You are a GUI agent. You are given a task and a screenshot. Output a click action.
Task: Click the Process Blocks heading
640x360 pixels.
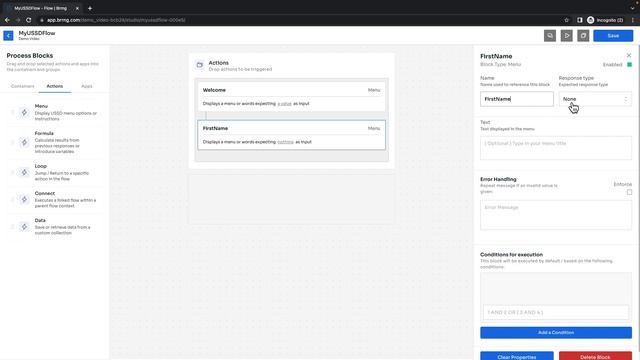tap(30, 56)
